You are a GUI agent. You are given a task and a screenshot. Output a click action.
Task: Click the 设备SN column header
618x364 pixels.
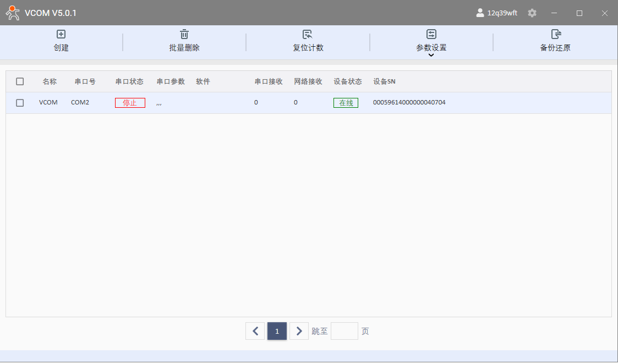pyautogui.click(x=384, y=81)
